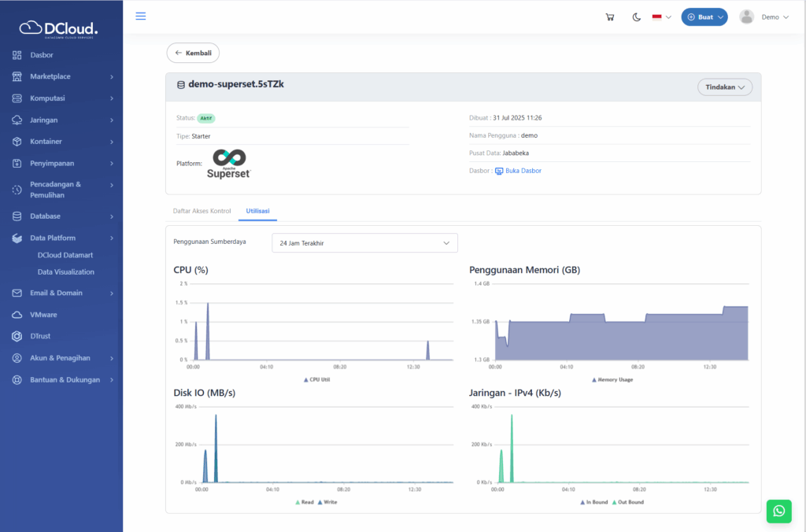Open the WhatsApp chat icon
806x532 pixels.
[x=778, y=511]
